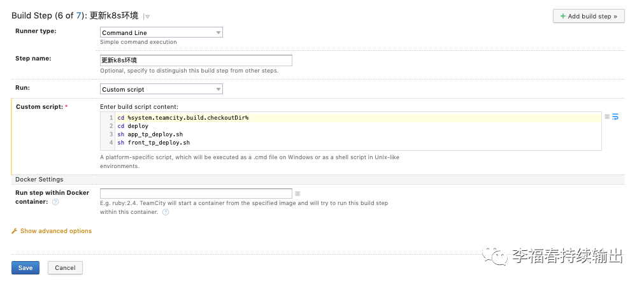Click the wrench icon for advanced options
The height and width of the screenshot is (284, 644).
(x=15, y=231)
